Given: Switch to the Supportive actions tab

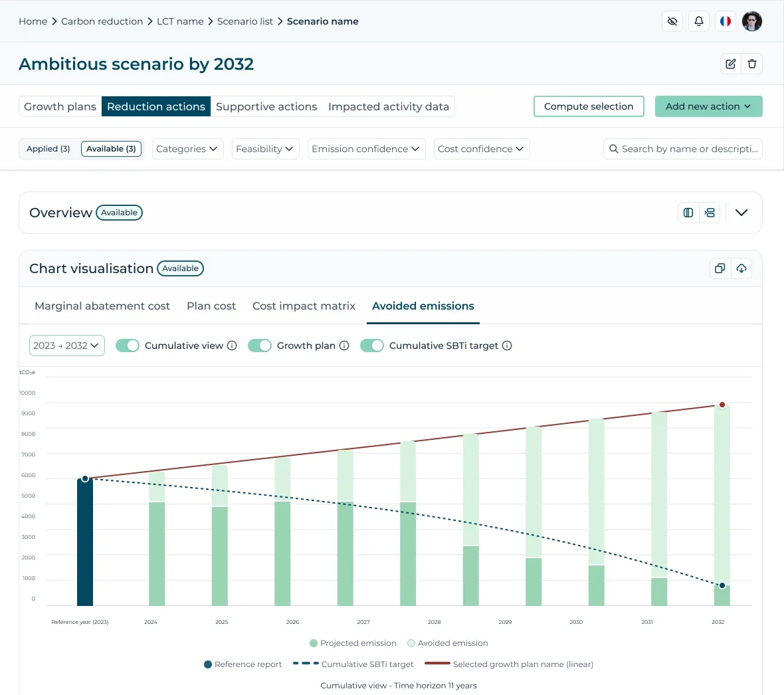Looking at the screenshot, I should click(x=266, y=106).
